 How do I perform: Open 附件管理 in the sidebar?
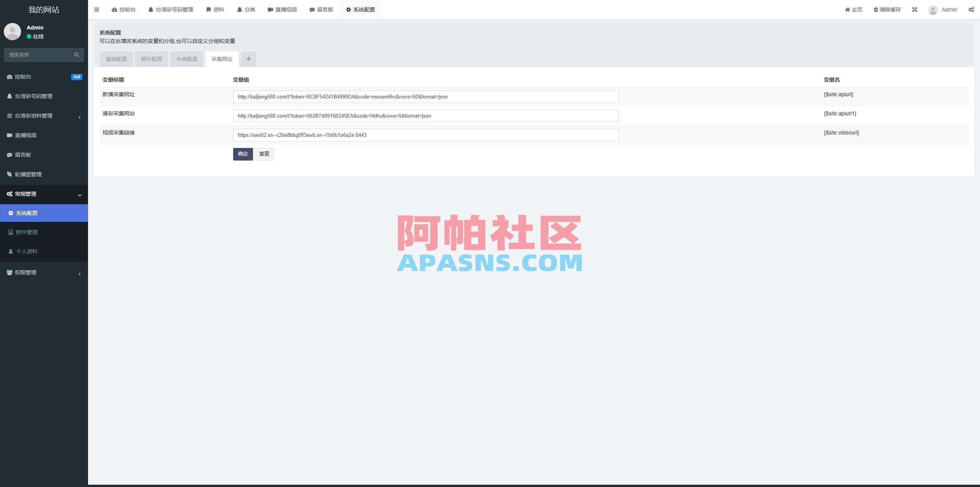pos(27,232)
